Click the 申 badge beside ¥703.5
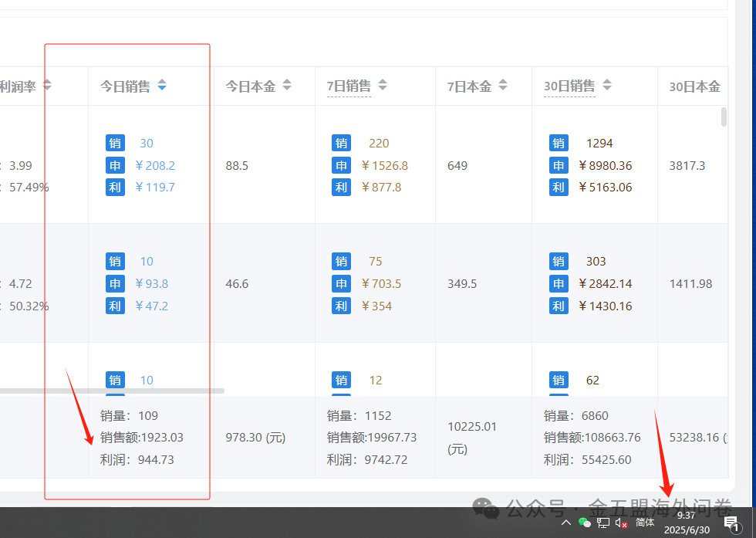This screenshot has height=538, width=756. pos(341,283)
